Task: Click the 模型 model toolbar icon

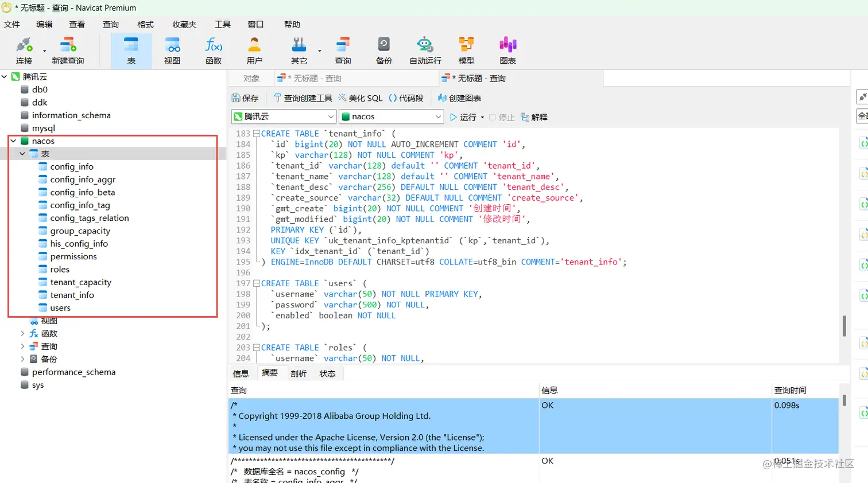Action: 467,50
